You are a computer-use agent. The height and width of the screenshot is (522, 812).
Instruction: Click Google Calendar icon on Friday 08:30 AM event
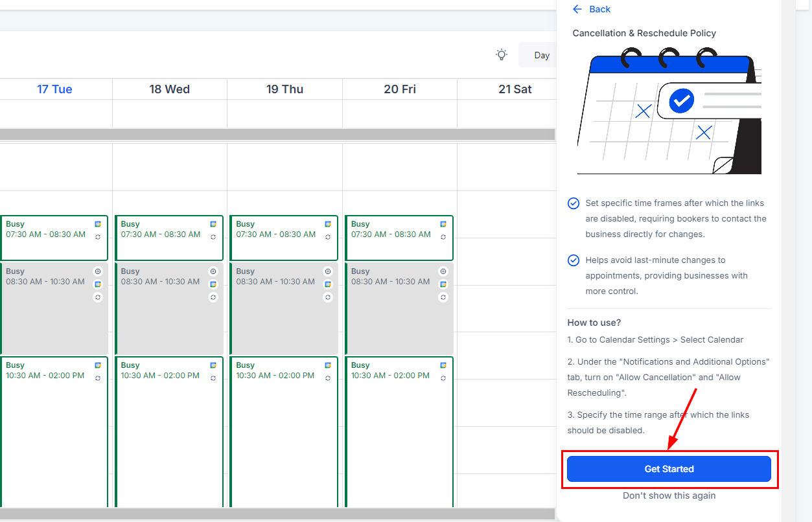443,284
